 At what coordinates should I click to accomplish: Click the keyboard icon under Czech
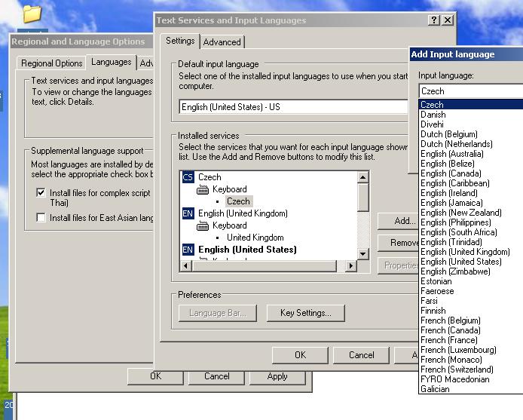tap(203, 189)
